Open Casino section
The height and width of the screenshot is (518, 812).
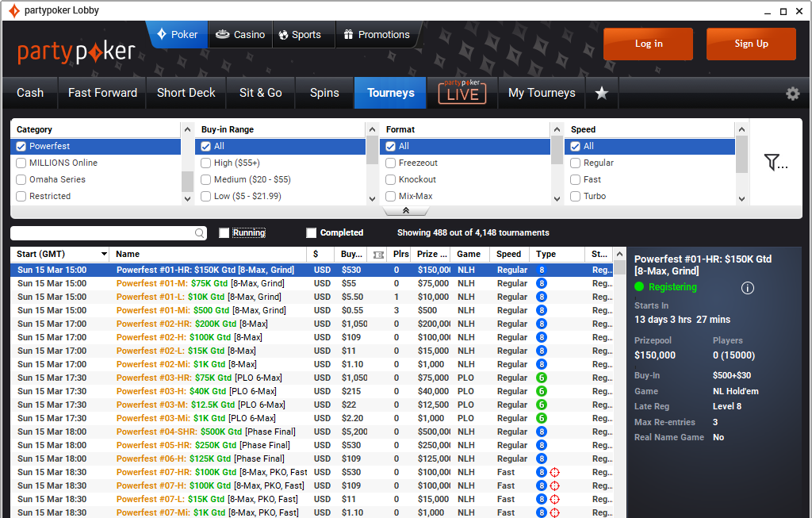(x=240, y=35)
